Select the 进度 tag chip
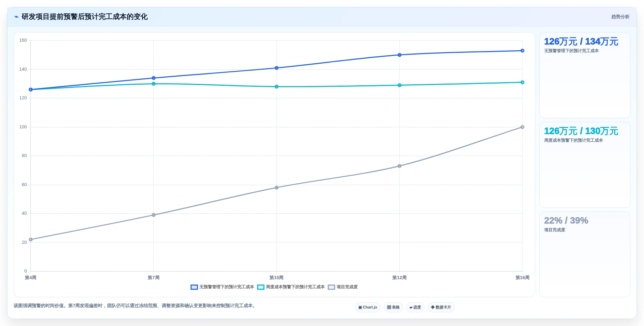The height and width of the screenshot is (326, 644). [415, 307]
